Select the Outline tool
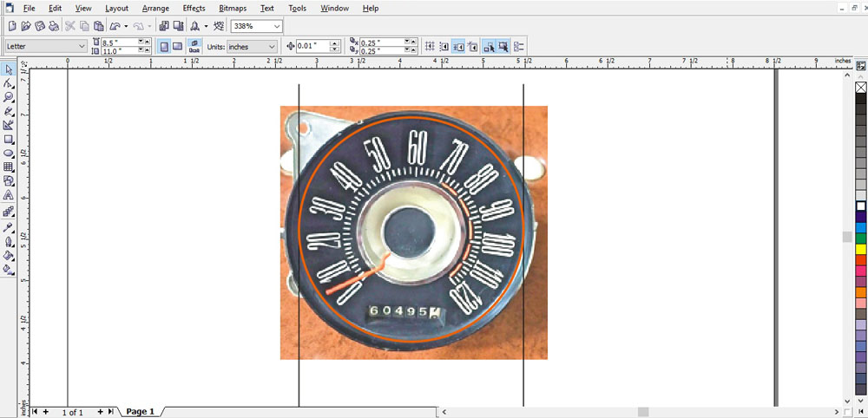Screen dimensions: 868x418 9,242
